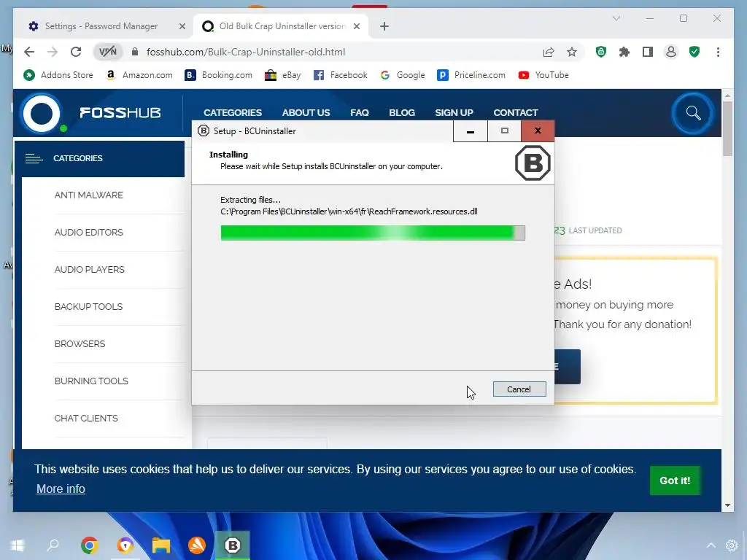Open the eBay bookmark
The width and height of the screenshot is (747, 560).
point(282,75)
